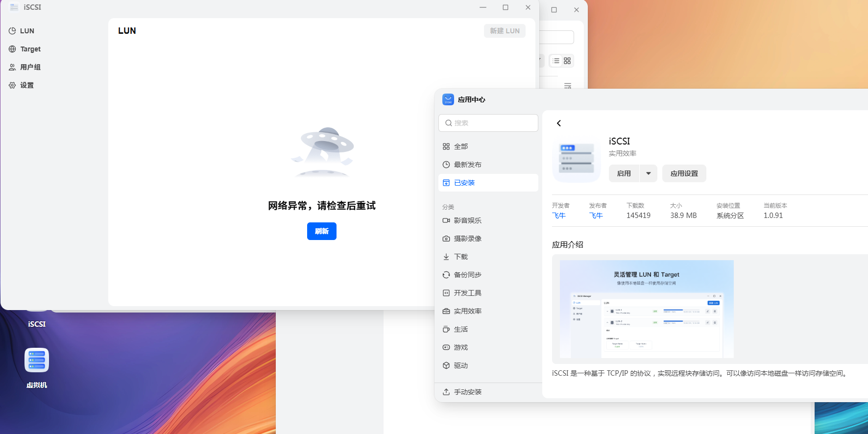Screen dimensions: 868x434
Task: Click the iSCSI desktop shortcut label
Action: [37, 324]
